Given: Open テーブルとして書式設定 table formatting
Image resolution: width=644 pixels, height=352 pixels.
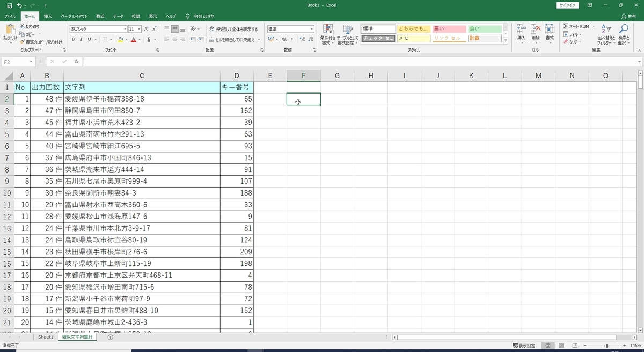Looking at the screenshot, I should point(347,34).
